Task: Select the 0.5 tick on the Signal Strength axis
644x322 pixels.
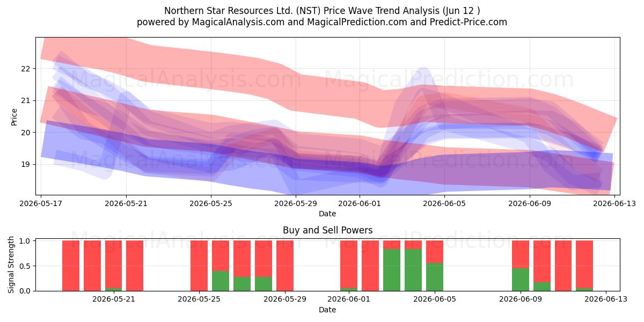Action: pos(26,266)
